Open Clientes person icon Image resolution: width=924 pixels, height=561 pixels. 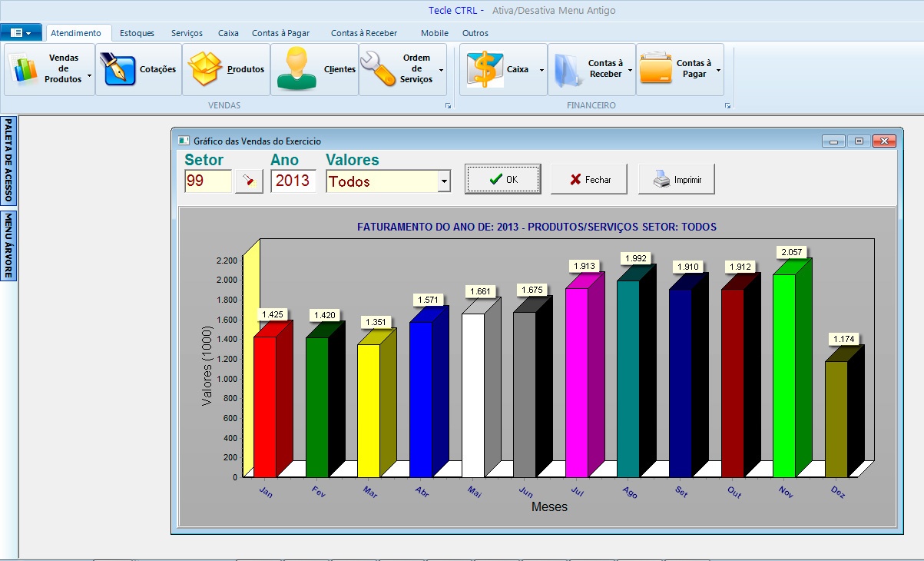click(x=295, y=69)
